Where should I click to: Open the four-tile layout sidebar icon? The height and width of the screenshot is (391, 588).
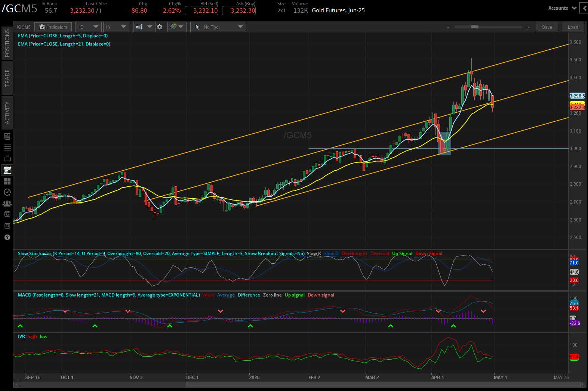[7, 181]
